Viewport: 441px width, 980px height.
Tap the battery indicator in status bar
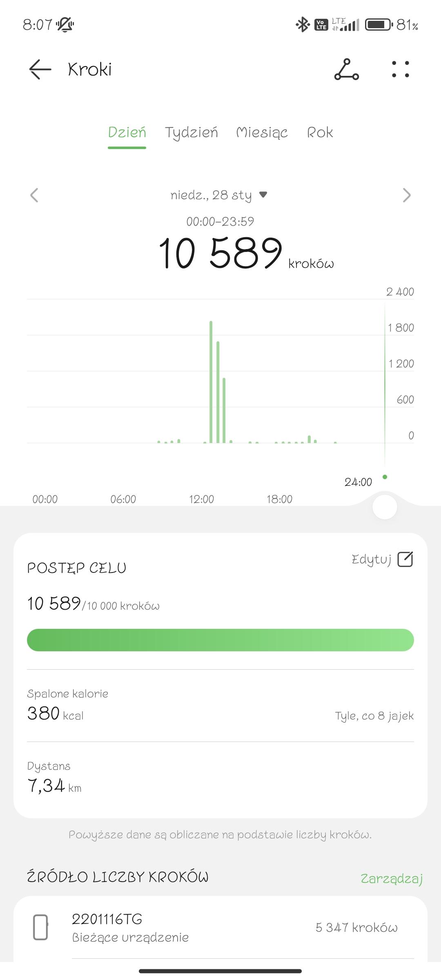379,25
